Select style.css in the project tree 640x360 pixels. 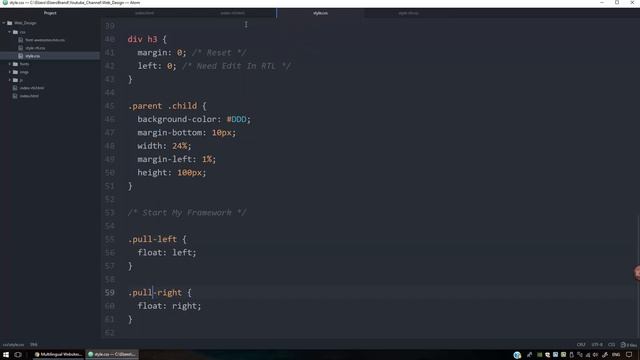(33, 56)
